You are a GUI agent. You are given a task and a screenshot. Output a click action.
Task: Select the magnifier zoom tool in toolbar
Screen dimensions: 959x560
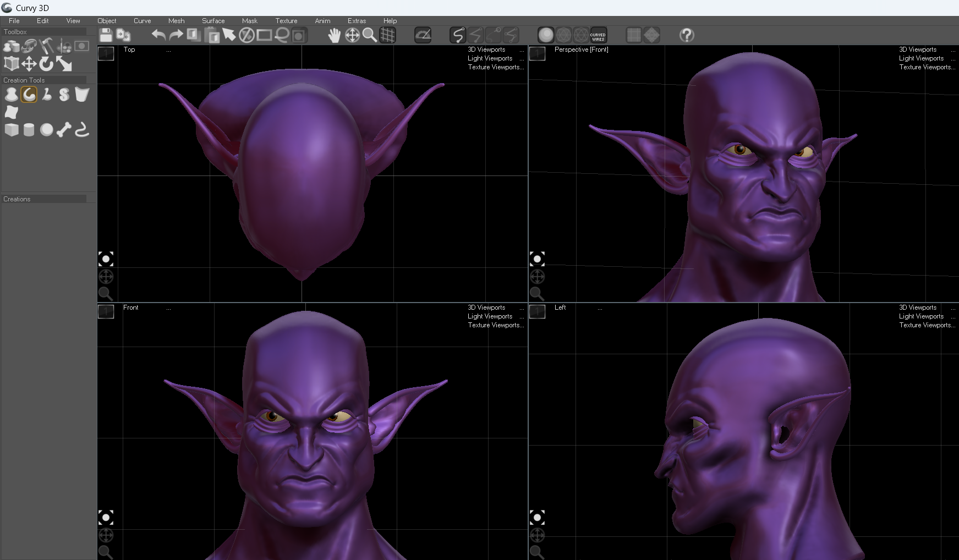[370, 35]
